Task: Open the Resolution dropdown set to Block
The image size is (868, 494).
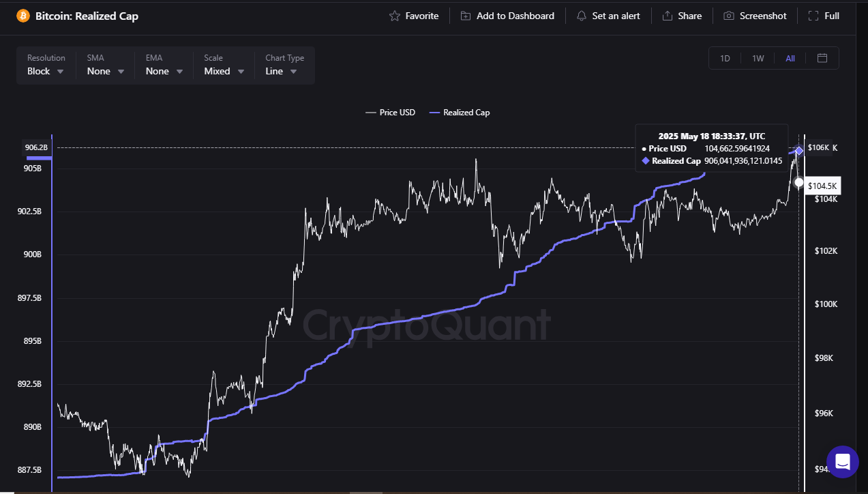Action: [44, 70]
